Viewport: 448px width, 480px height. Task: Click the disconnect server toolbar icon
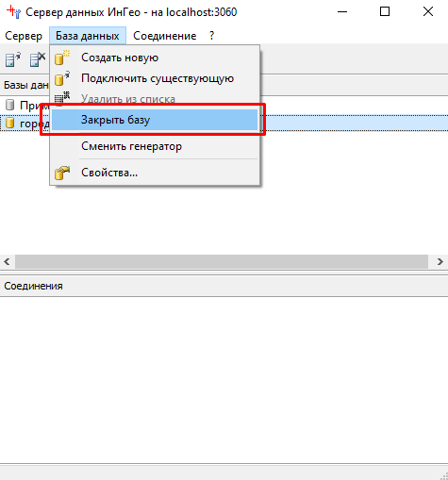pyautogui.click(x=38, y=59)
